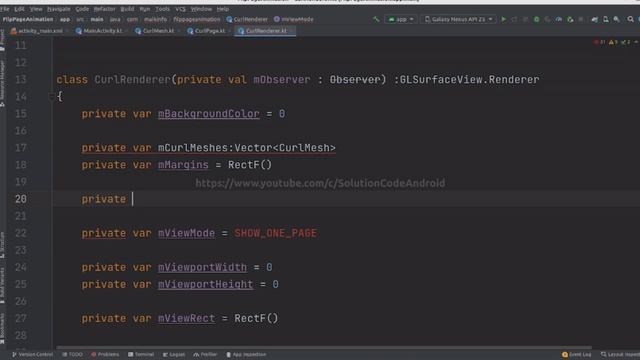
Task: Click the Make Project hammer icon
Action: click(x=376, y=19)
